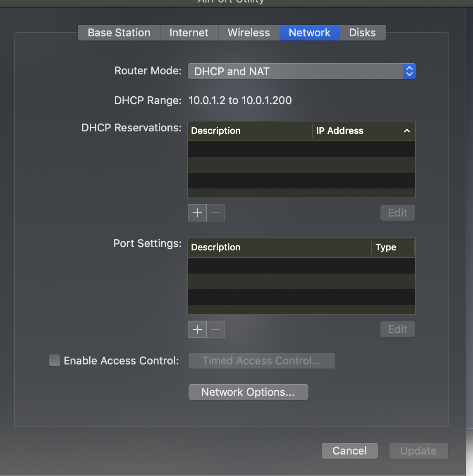Image resolution: width=473 pixels, height=476 pixels.
Task: Click the Network tab
Action: coord(310,33)
